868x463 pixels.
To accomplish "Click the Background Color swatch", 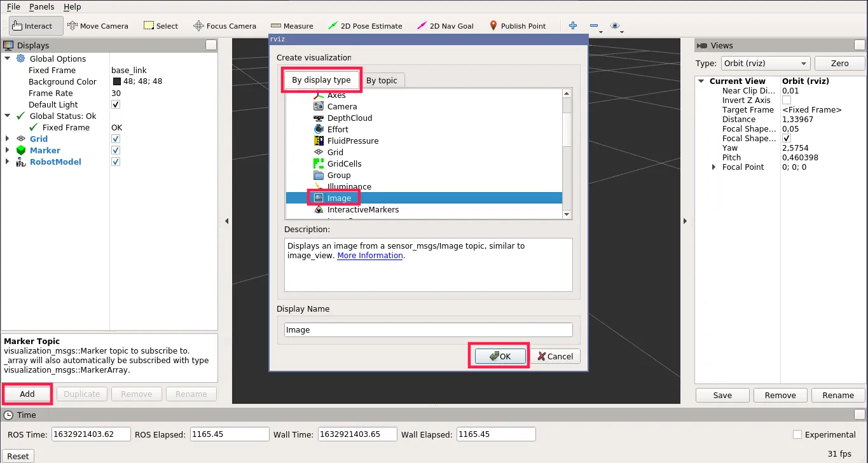I will [116, 81].
